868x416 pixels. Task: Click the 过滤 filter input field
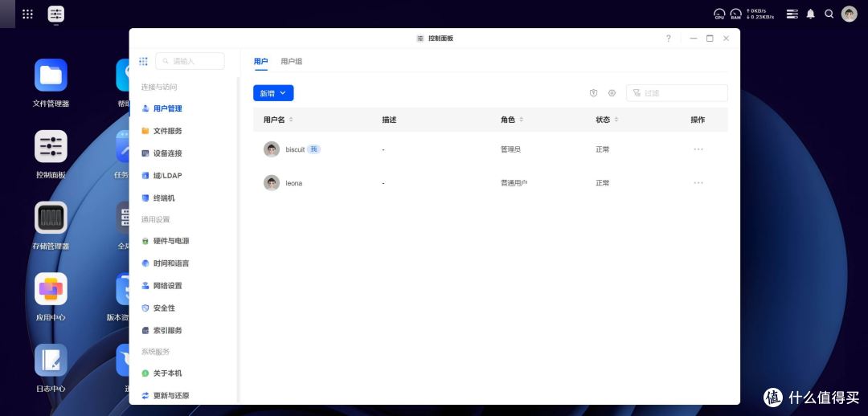[677, 93]
